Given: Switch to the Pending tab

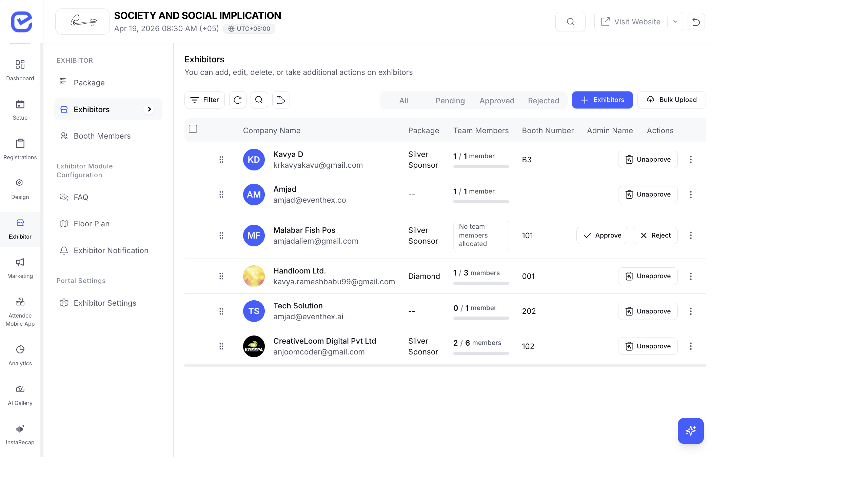Looking at the screenshot, I should tap(450, 101).
